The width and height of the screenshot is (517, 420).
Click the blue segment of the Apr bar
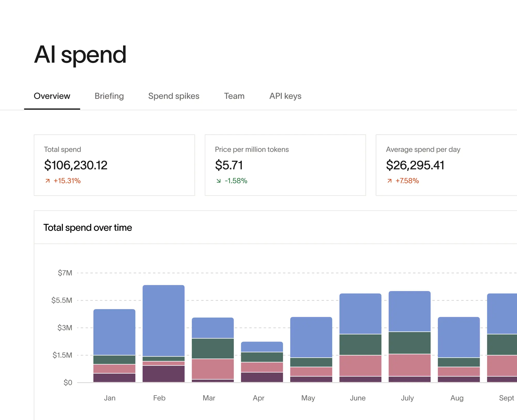(262, 347)
